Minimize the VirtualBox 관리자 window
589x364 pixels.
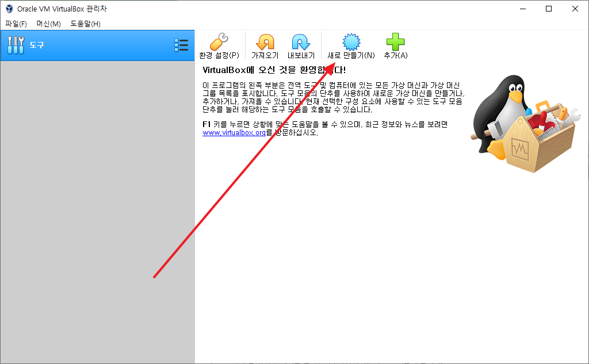click(522, 9)
